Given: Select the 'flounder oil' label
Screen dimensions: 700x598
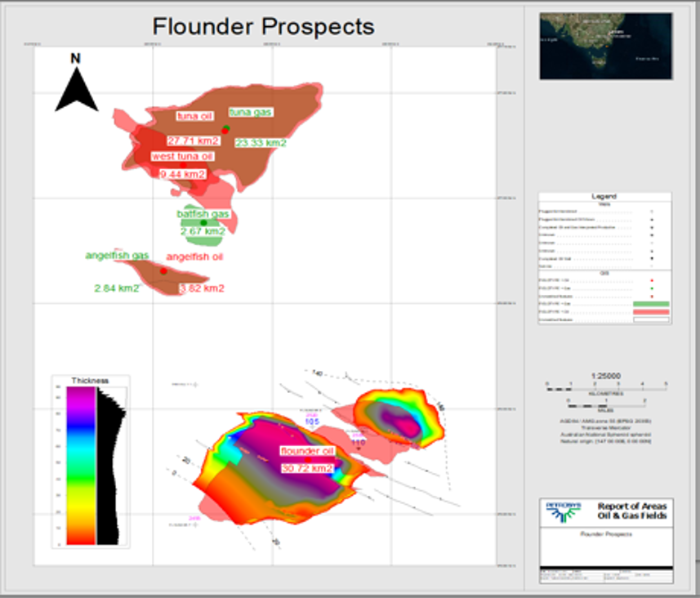Looking at the screenshot, I should pos(307,451).
